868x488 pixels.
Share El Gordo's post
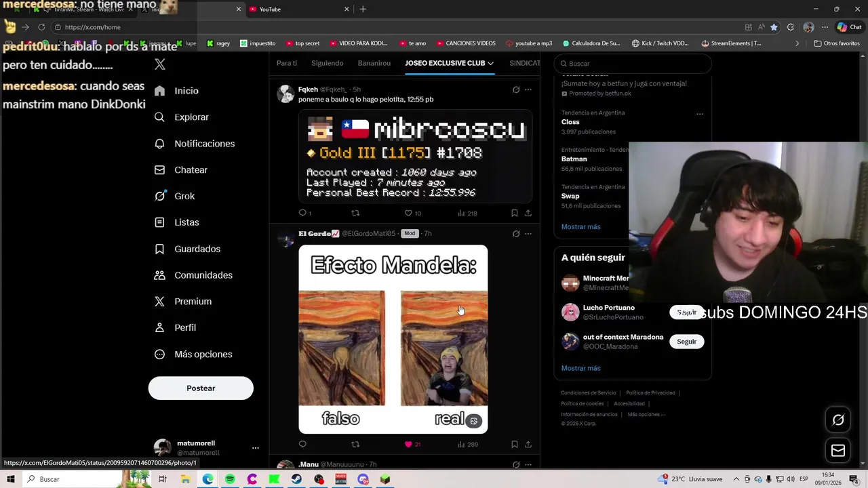pos(528,445)
